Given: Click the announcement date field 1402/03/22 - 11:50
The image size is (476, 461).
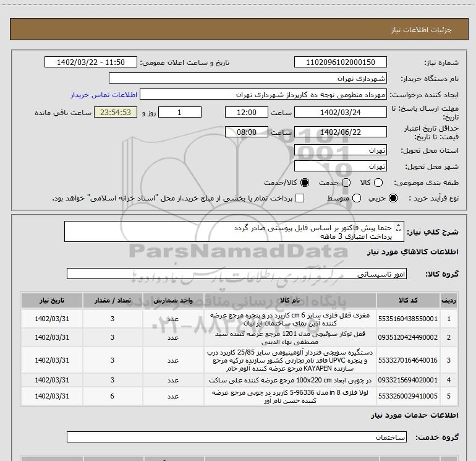Looking at the screenshot, I should 91,62.
